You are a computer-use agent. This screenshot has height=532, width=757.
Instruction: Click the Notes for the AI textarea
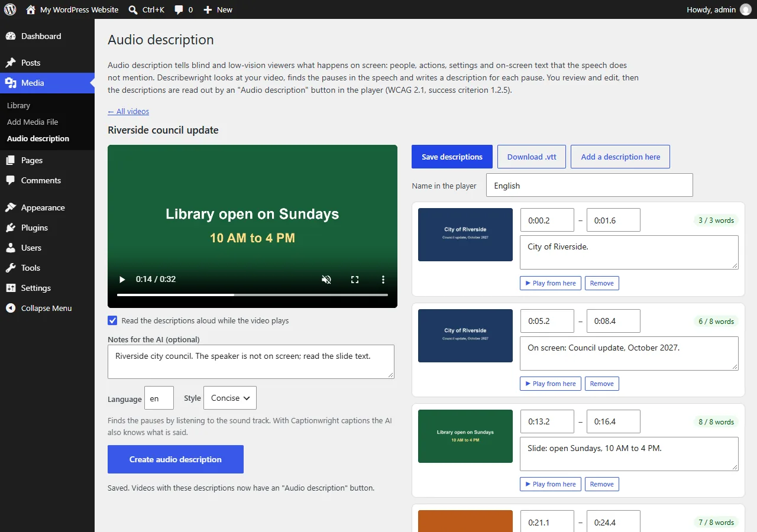tap(251, 362)
